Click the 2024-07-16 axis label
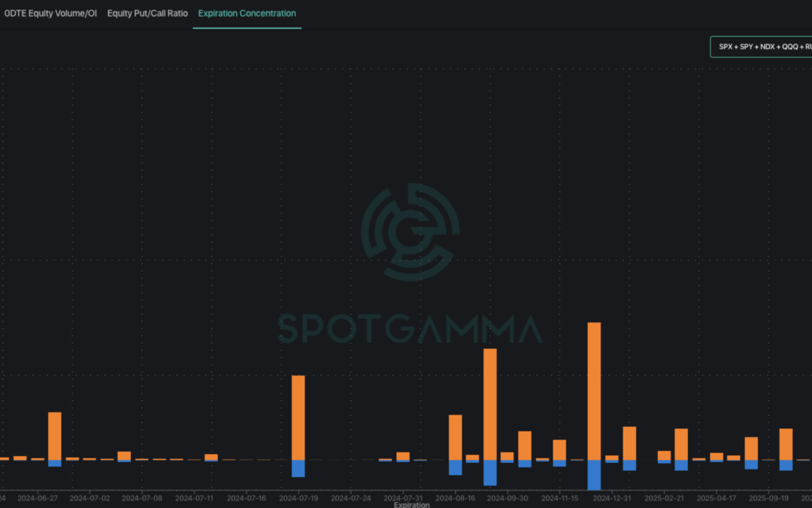This screenshot has height=508, width=812. (247, 498)
